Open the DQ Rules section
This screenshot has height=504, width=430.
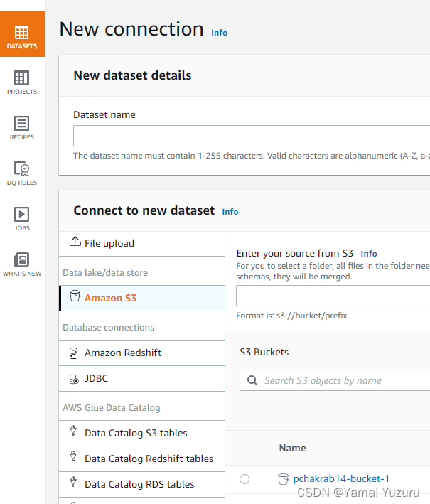point(22,173)
